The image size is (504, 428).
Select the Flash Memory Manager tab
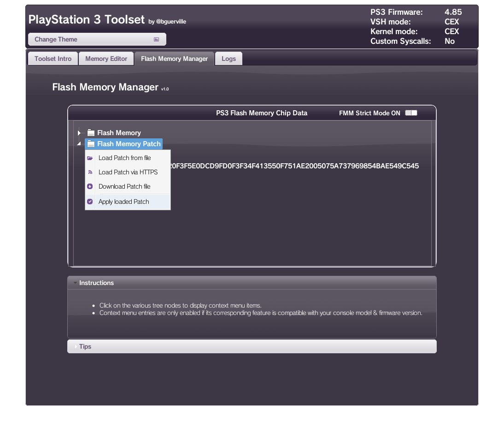(x=175, y=59)
